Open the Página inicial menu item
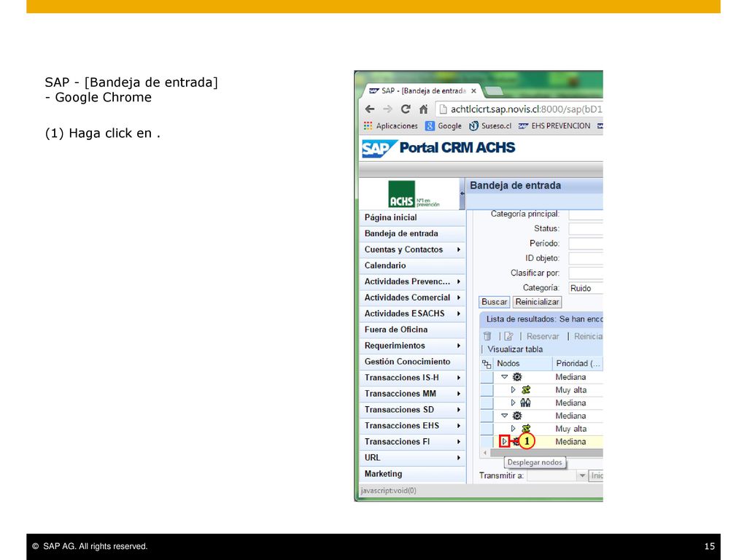This screenshot has height=560, width=747. pos(412,217)
